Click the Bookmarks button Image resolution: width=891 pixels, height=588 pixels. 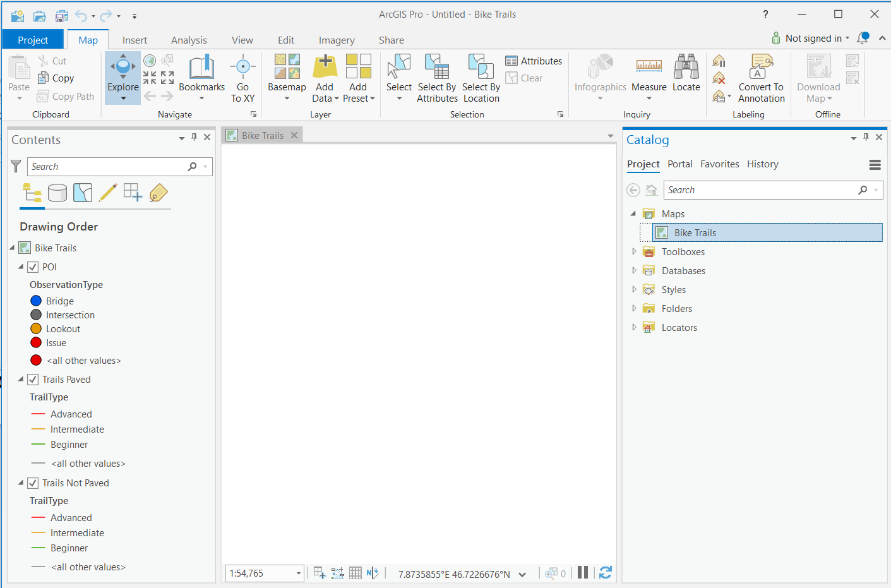[x=202, y=78]
